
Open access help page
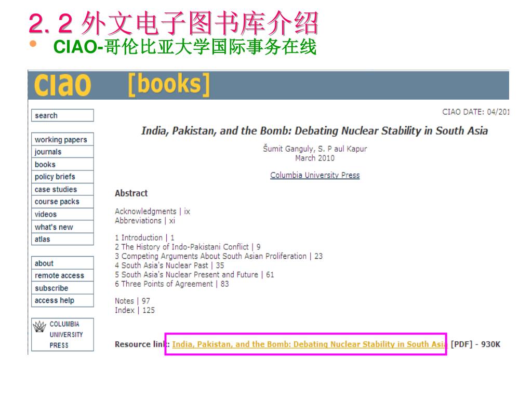62,300
